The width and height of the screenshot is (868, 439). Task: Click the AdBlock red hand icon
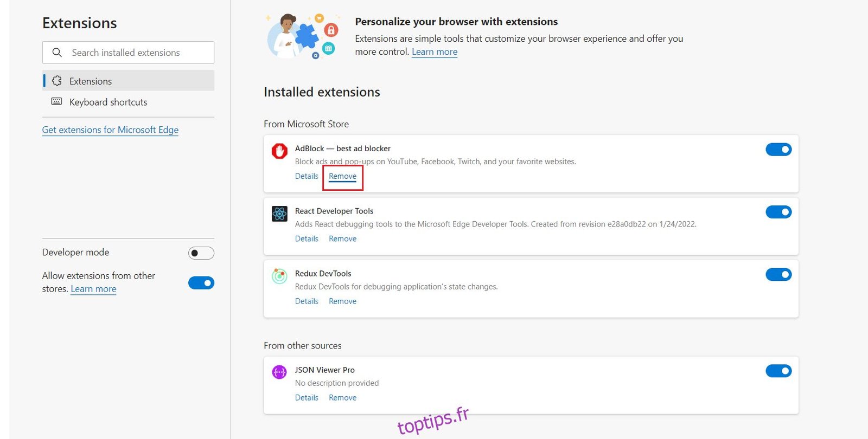[279, 151]
